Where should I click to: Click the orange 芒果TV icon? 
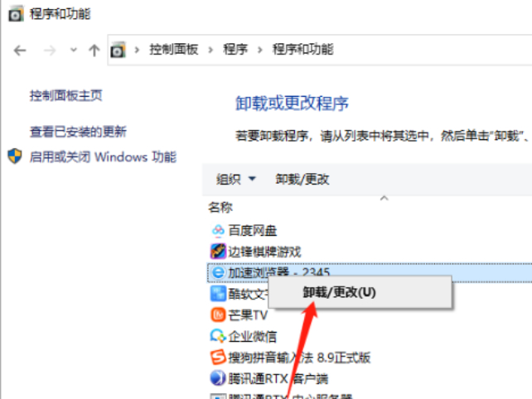coord(218,315)
